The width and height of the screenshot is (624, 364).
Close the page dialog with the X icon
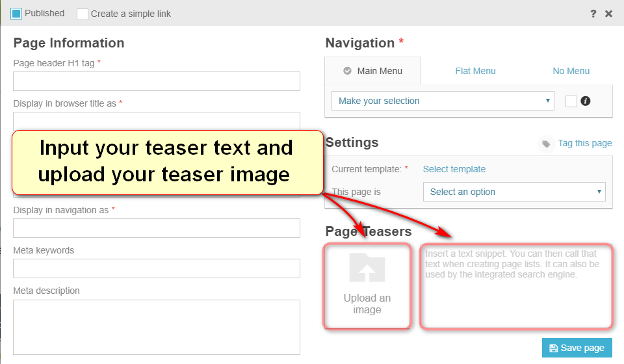(x=608, y=14)
